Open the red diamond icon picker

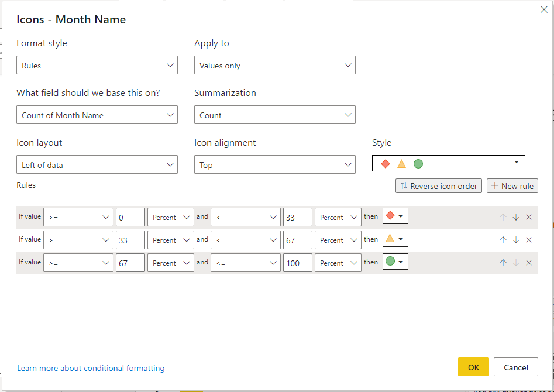click(395, 216)
